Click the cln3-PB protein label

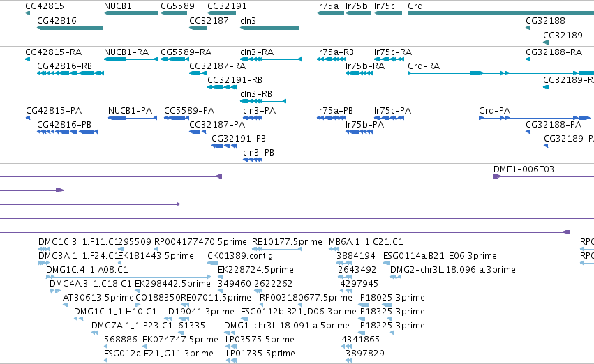[258, 153]
